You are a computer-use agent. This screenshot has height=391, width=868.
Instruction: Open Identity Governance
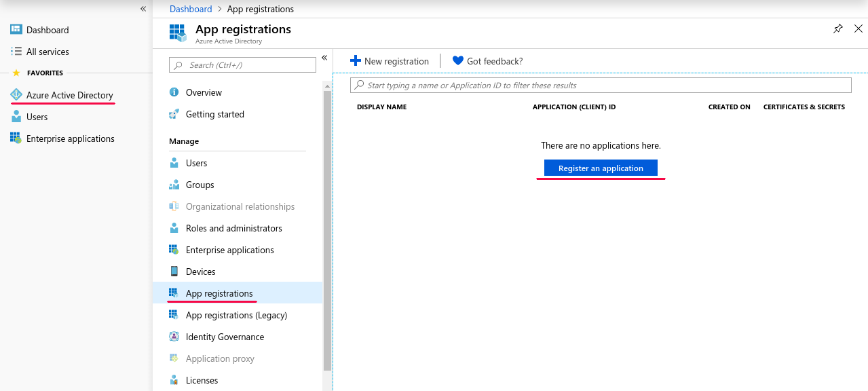tap(225, 337)
